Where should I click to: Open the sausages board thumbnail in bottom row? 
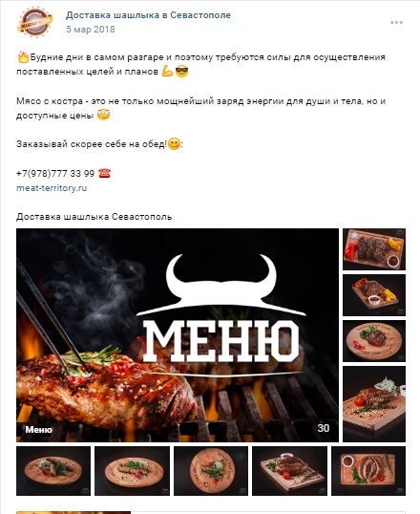[368, 471]
